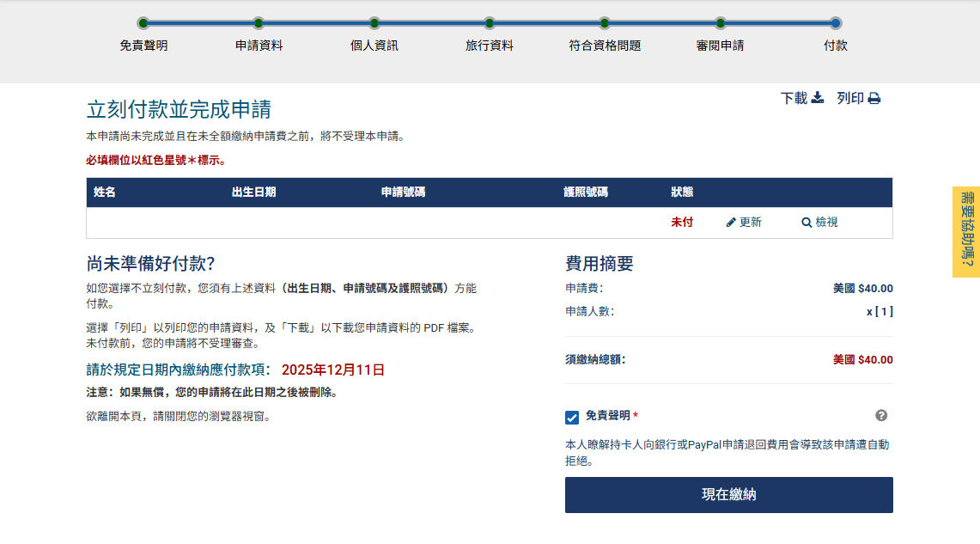The height and width of the screenshot is (544, 980).
Task: Click the printer icon next to 列印
Action: coord(874,99)
